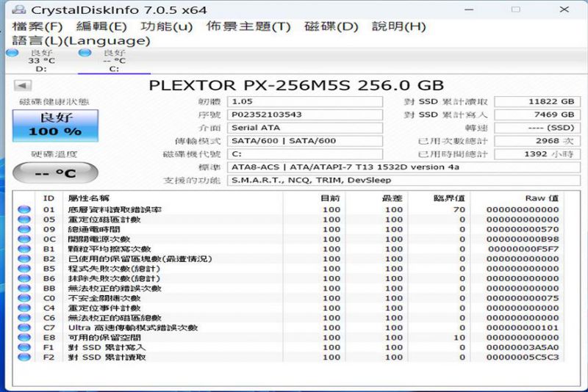The height and width of the screenshot is (392, 588).
Task: Click the 臨界值 column header
Action: 439,198
